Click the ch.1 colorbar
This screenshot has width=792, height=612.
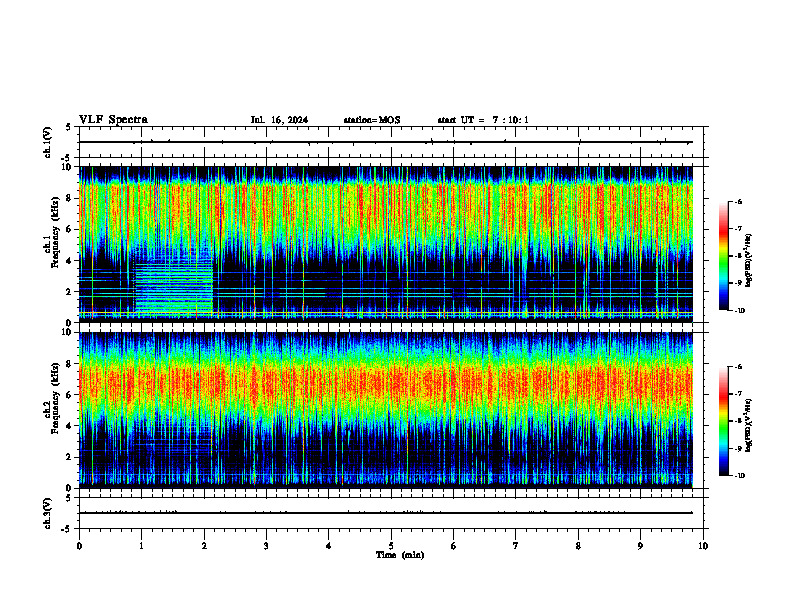(x=723, y=256)
